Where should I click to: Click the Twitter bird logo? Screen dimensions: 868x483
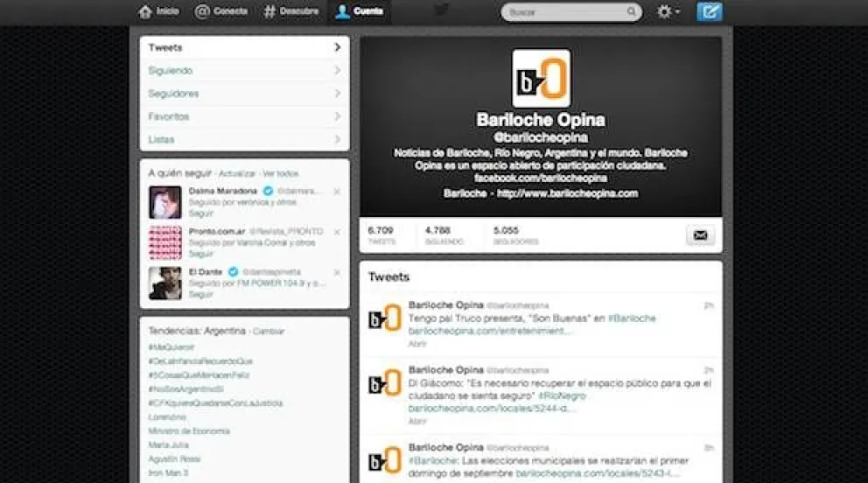[x=442, y=10]
